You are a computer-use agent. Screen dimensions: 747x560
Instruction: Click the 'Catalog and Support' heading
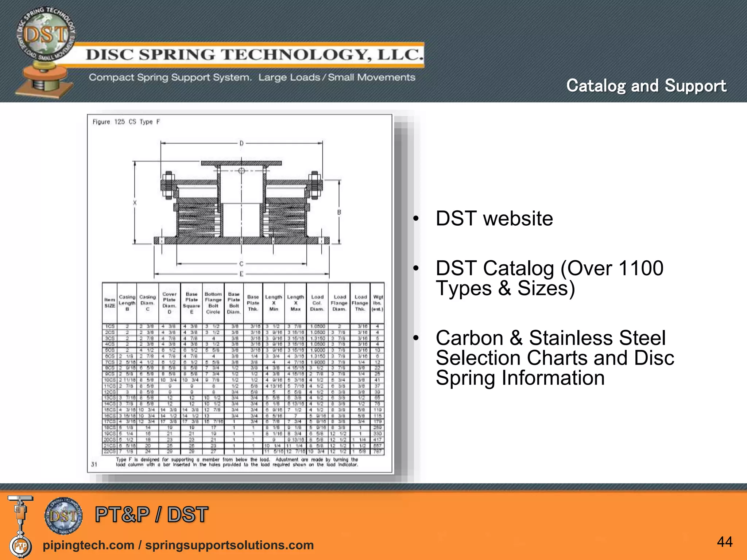[646, 86]
